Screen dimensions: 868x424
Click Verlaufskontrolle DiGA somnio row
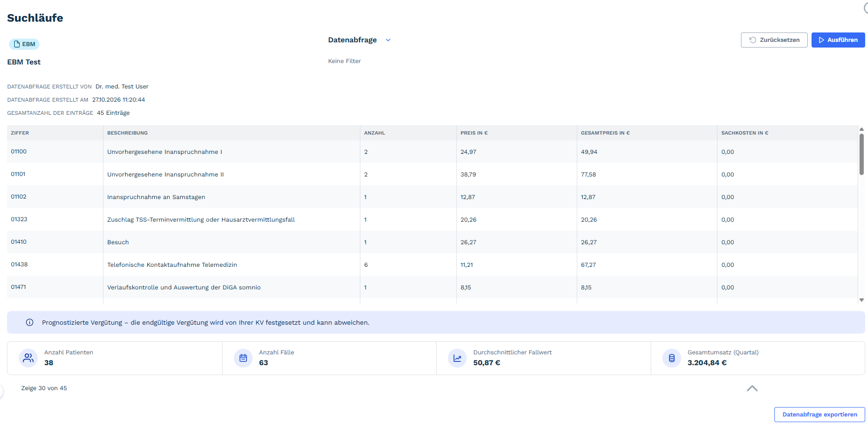point(432,287)
